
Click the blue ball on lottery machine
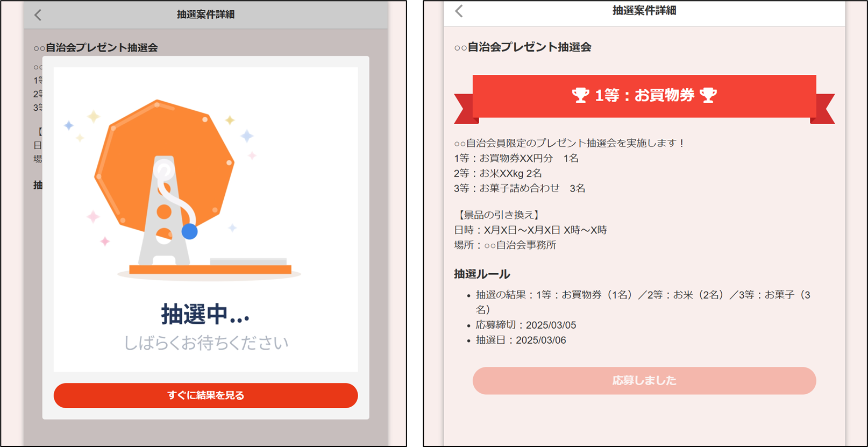tap(189, 231)
